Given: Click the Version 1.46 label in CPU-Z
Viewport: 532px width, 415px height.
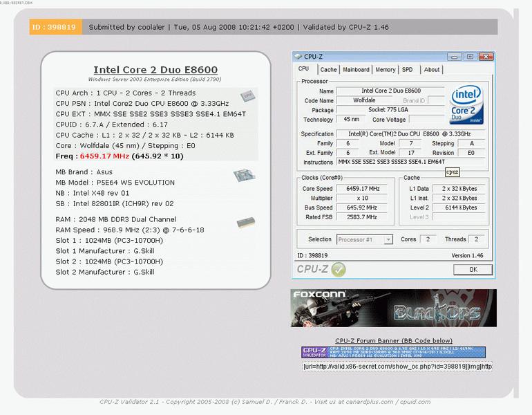Looking at the screenshot, I should pos(467,256).
